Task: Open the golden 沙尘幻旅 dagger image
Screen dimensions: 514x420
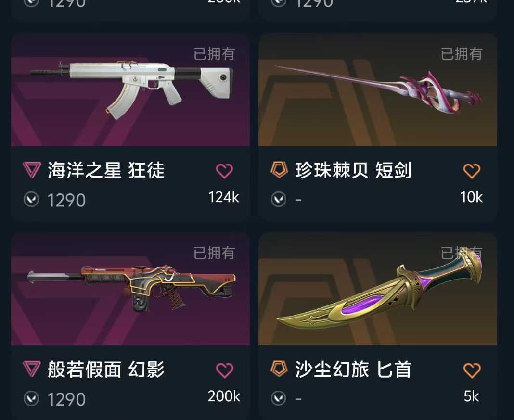Action: click(378, 289)
